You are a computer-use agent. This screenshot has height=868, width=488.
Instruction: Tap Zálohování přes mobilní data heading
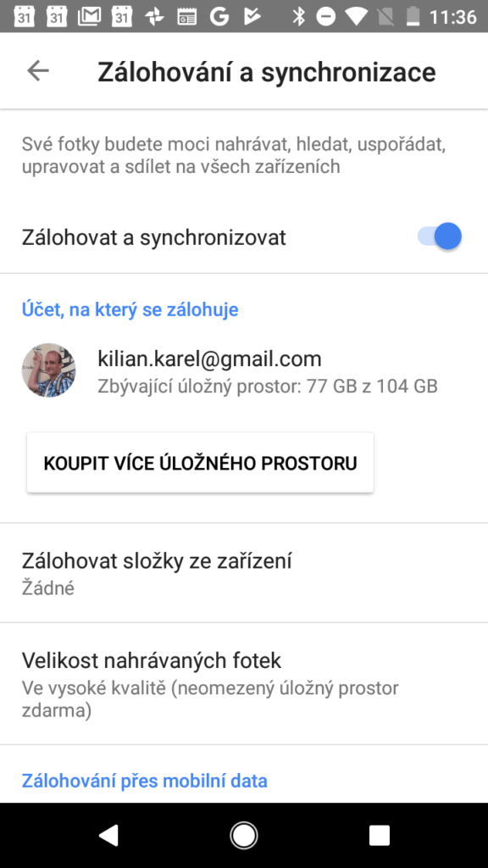click(x=144, y=781)
